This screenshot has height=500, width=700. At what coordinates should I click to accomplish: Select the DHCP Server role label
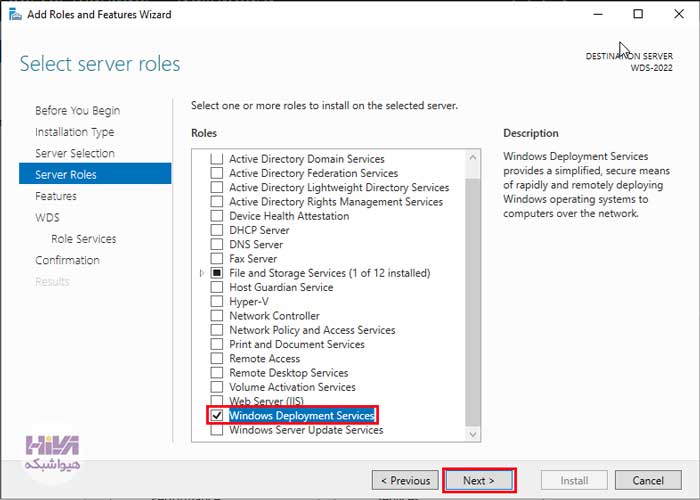click(x=259, y=230)
